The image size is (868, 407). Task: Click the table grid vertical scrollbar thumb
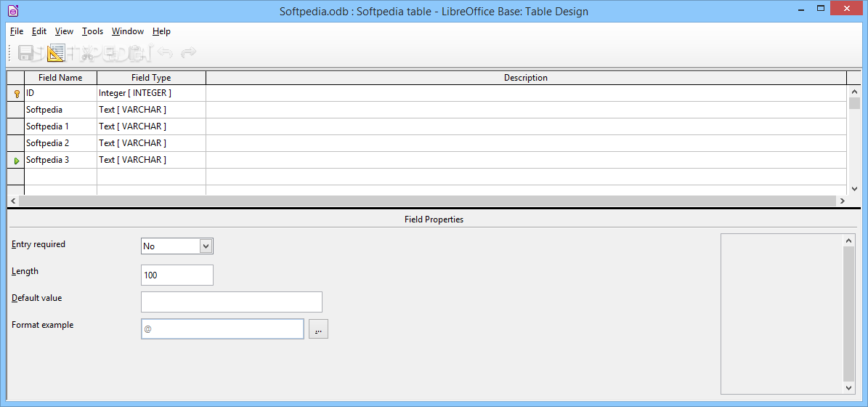tap(854, 103)
